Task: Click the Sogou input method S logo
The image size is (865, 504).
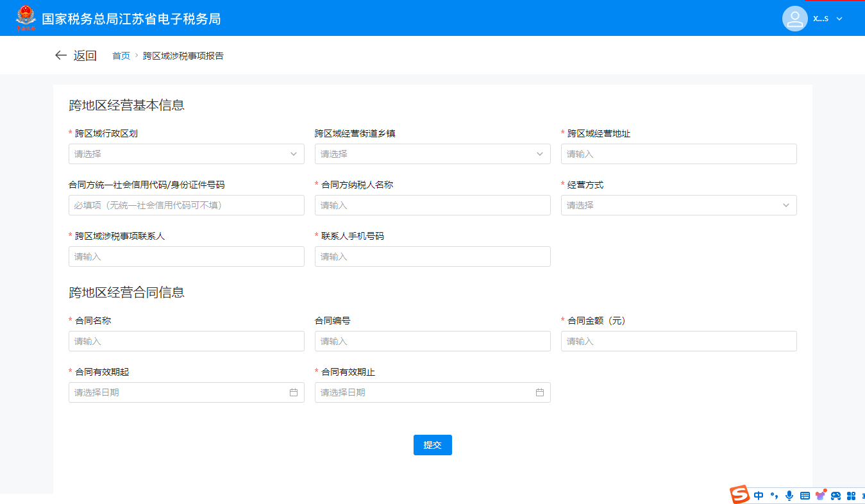Action: pos(740,495)
